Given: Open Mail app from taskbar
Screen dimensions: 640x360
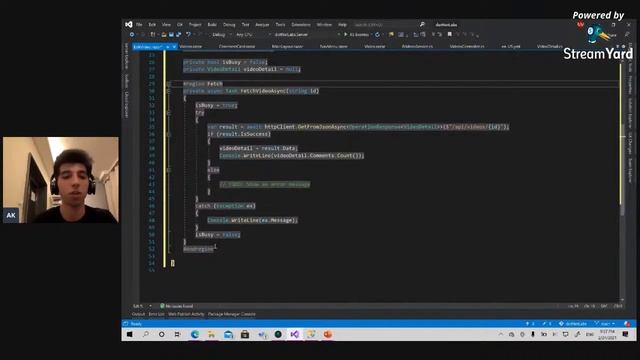Looking at the screenshot, I should pos(228,334).
